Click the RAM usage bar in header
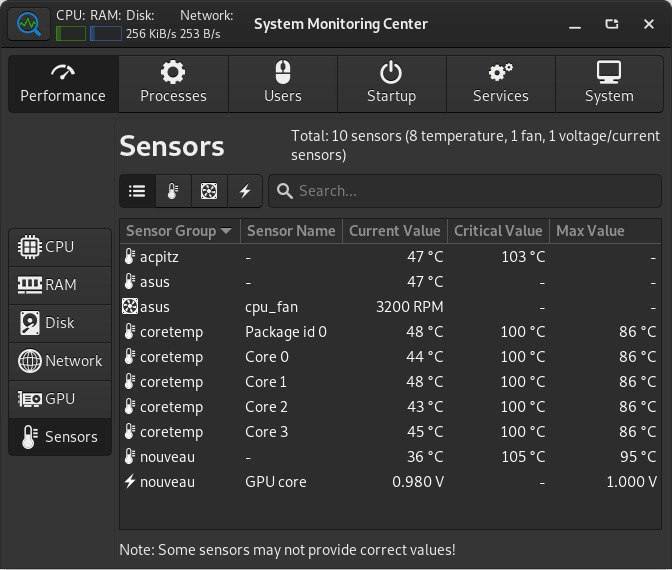The width and height of the screenshot is (672, 570). [105, 34]
